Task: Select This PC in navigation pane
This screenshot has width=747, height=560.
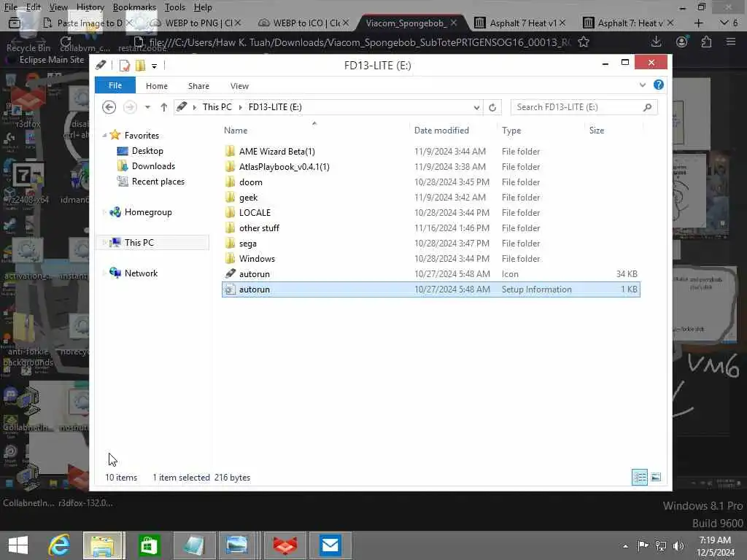Action: [x=139, y=242]
